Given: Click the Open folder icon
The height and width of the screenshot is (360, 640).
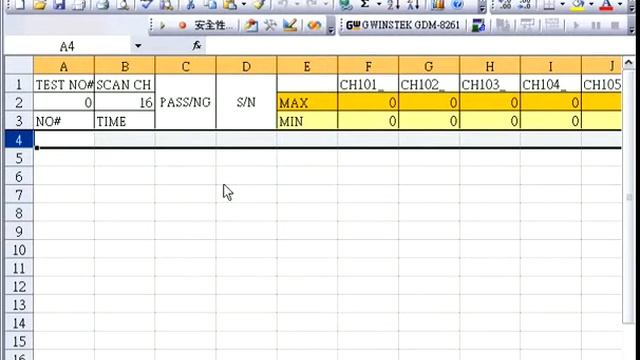Looking at the screenshot, I should 40,4.
